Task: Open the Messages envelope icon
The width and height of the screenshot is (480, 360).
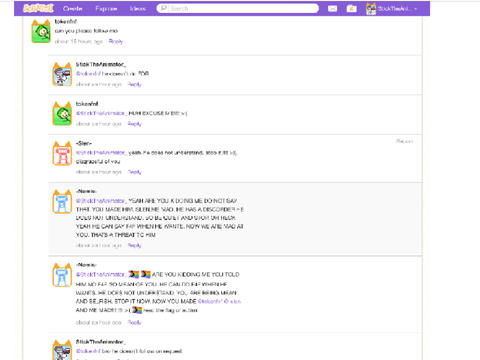Action: click(332, 9)
